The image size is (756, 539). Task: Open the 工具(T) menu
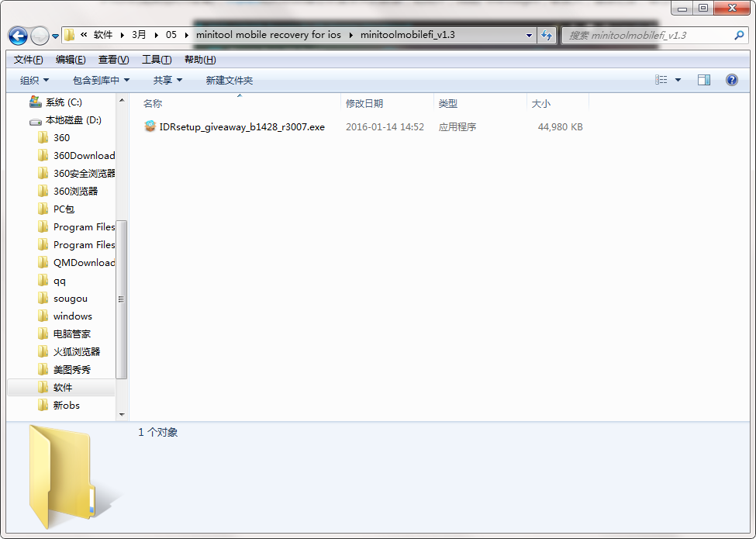point(156,59)
